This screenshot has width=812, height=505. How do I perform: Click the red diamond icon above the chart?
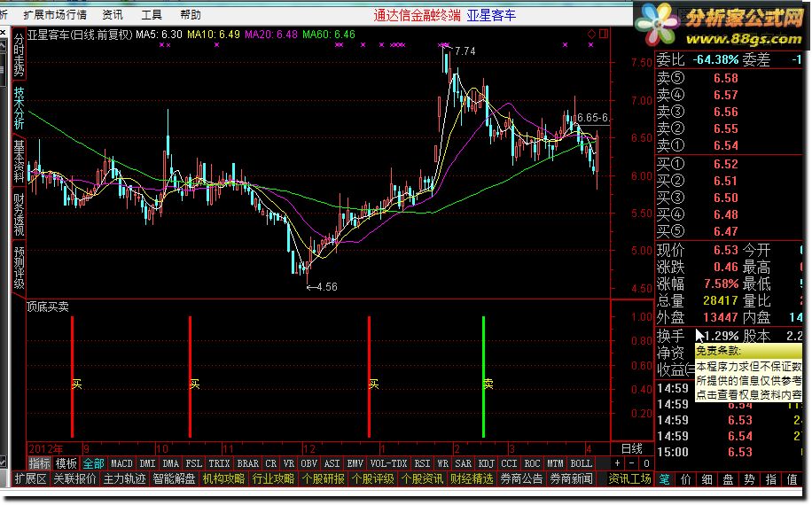click(x=591, y=35)
